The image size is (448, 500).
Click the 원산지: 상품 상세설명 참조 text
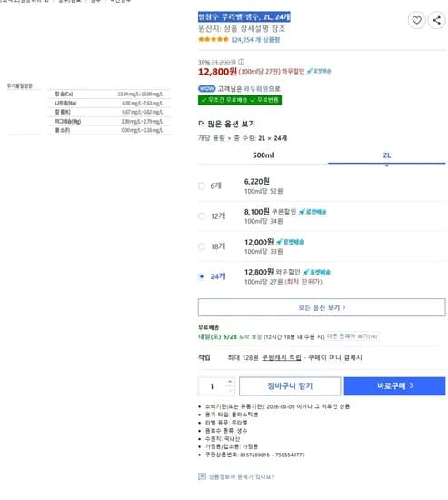[x=242, y=29]
